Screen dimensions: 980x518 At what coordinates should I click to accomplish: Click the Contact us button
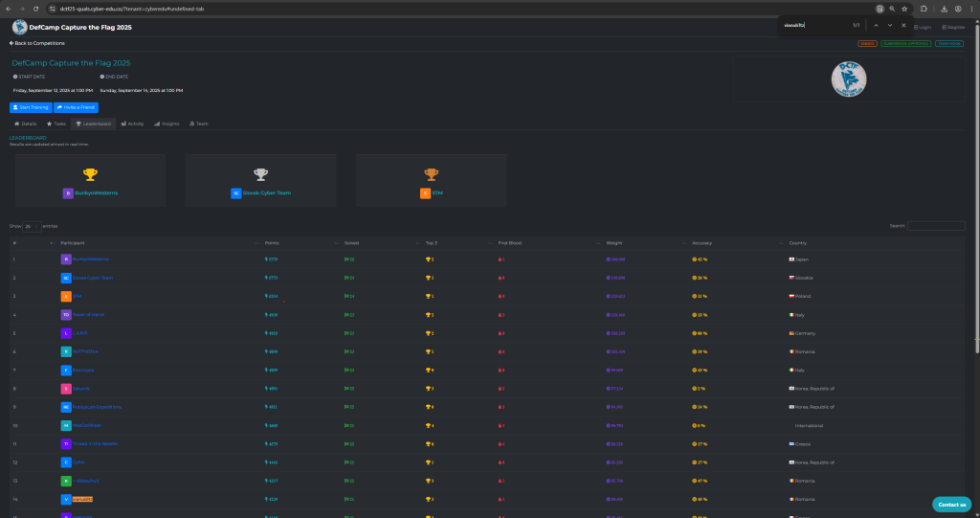click(951, 504)
